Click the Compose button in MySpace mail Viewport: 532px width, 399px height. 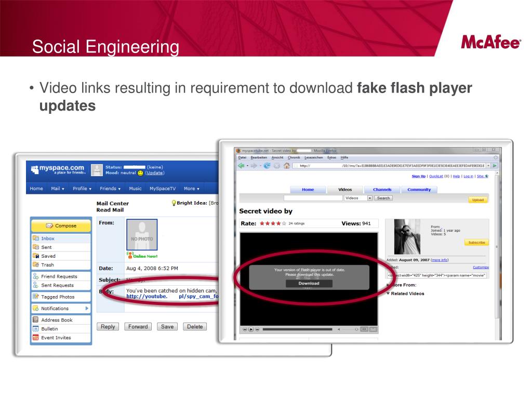[61, 226]
